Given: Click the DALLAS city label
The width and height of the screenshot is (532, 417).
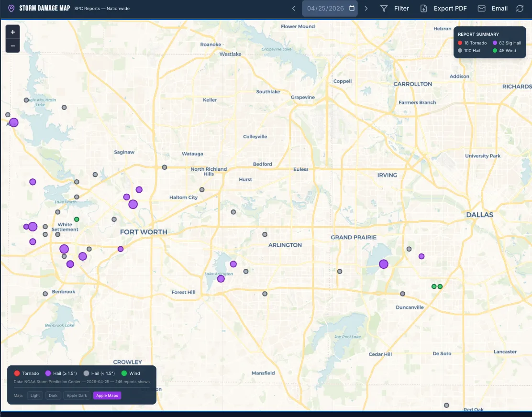Looking at the screenshot, I should (x=480, y=215).
